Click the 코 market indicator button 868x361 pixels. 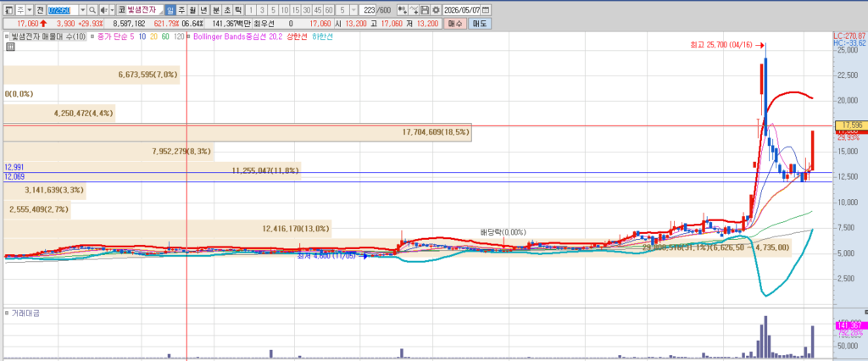(121, 10)
